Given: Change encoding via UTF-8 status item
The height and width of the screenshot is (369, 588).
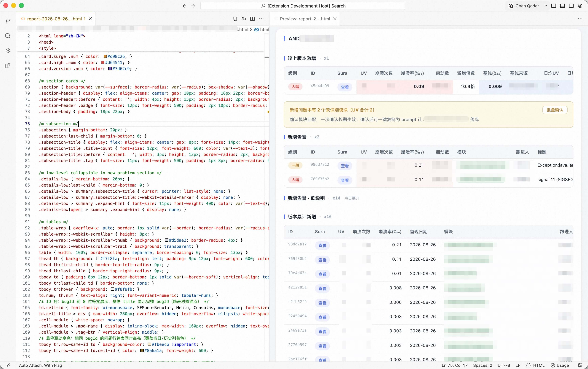Looking at the screenshot, I should pyautogui.click(x=504, y=365).
